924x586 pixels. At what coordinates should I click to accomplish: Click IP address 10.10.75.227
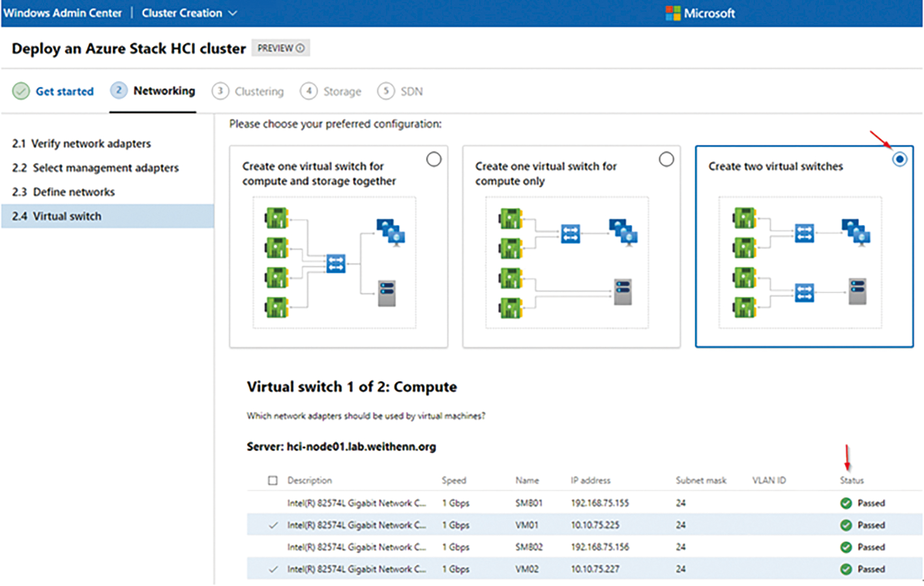click(x=595, y=570)
